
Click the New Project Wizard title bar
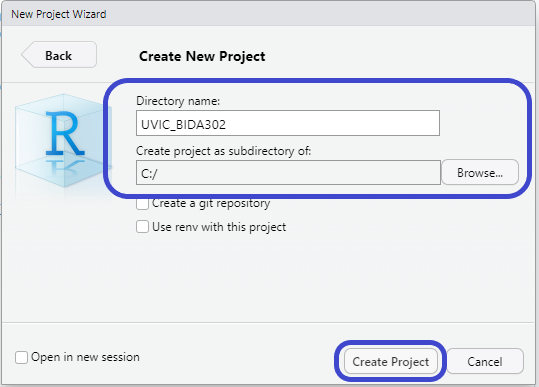[268, 14]
